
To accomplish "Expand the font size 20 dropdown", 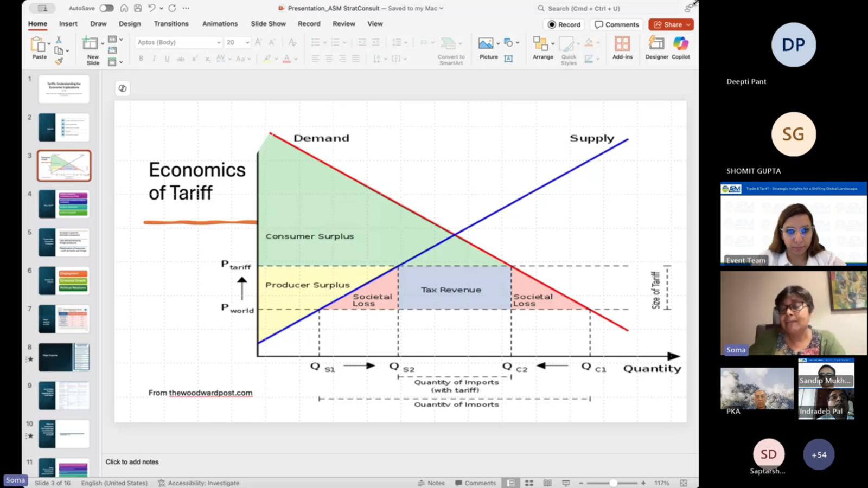I will 247,42.
